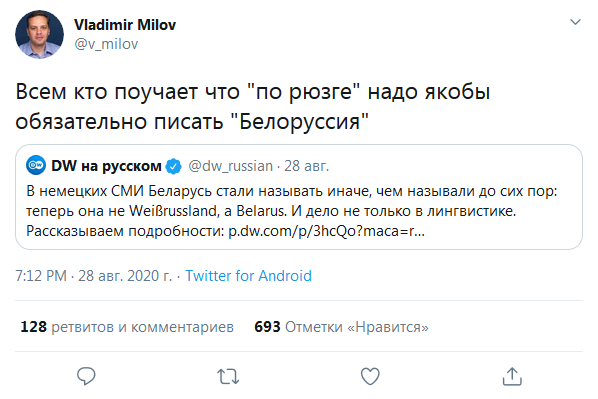View the 693 likes list
Viewport: 598px width, 399px height.
341,327
